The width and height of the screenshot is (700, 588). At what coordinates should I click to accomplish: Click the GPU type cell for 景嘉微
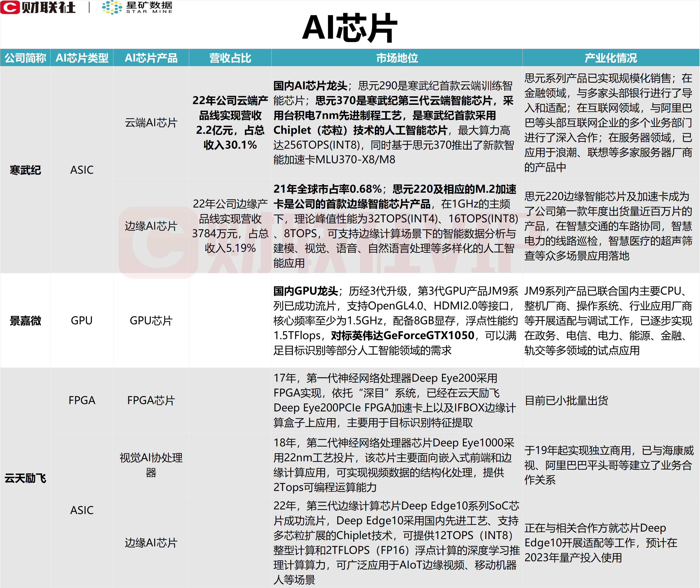tap(82, 321)
